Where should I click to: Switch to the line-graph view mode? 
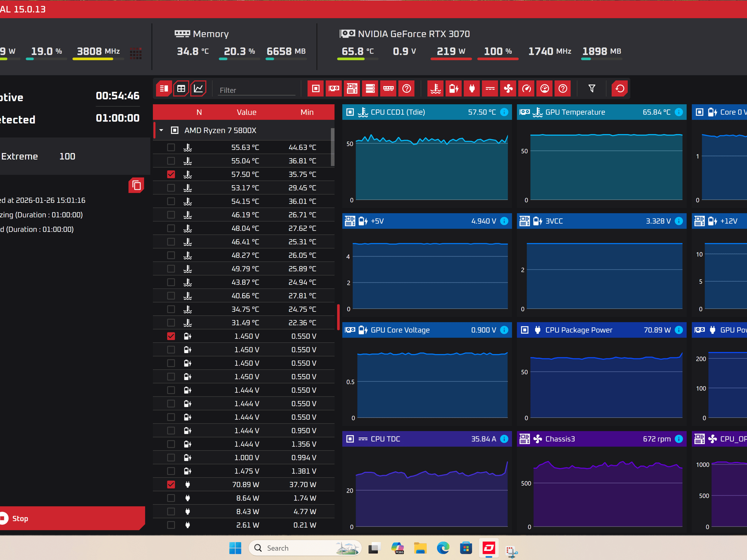[198, 89]
